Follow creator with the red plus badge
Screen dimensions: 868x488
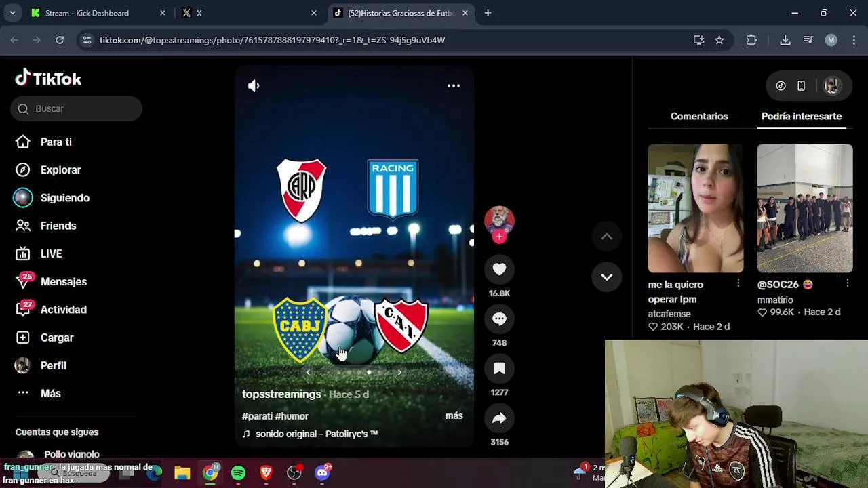click(x=499, y=237)
